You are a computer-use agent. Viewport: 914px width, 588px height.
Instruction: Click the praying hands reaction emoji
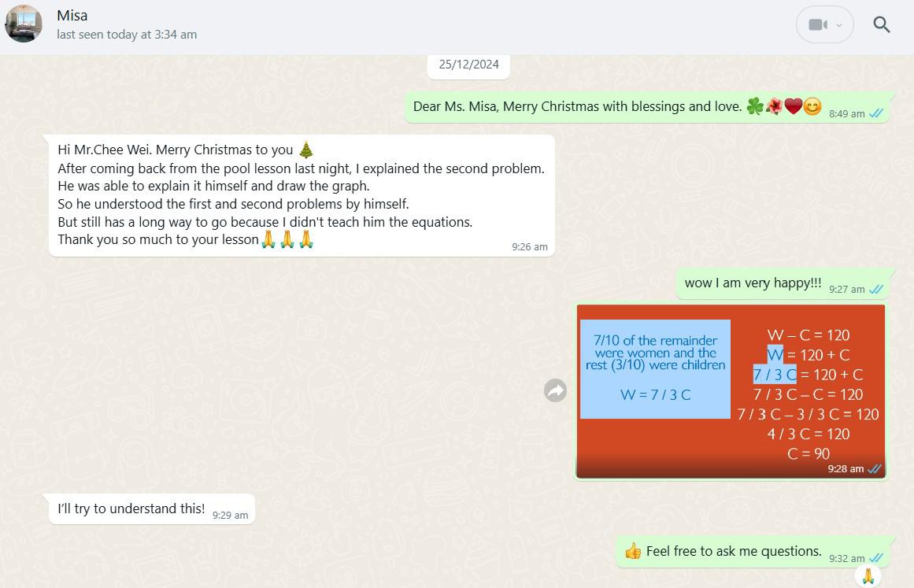(868, 575)
